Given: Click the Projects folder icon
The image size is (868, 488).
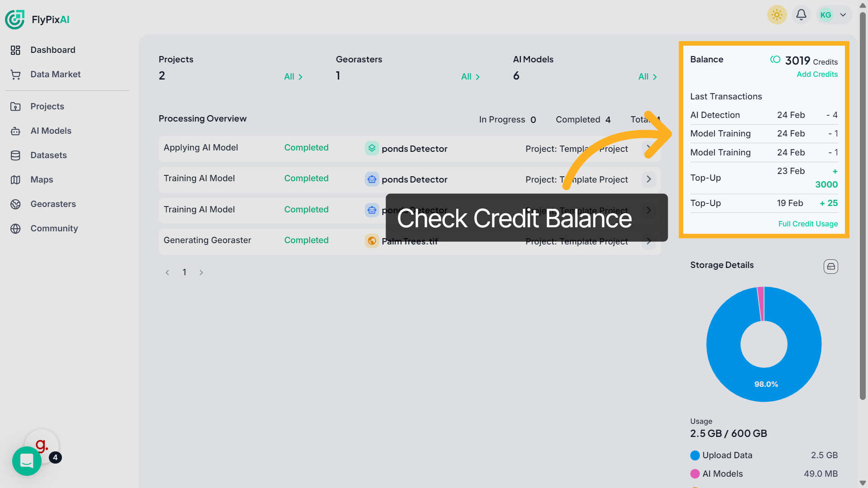Looking at the screenshot, I should [15, 107].
